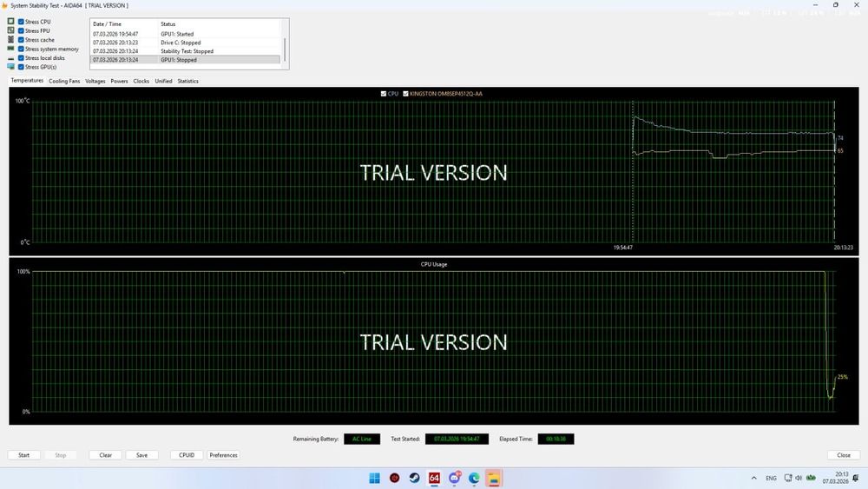Click the Close button at bottom right
The height and width of the screenshot is (489, 868).
tap(844, 454)
